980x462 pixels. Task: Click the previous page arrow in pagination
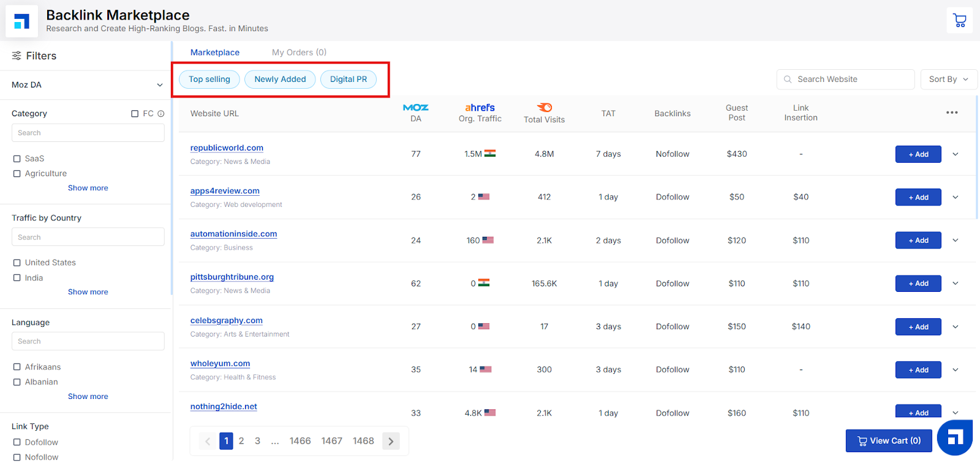pos(208,441)
